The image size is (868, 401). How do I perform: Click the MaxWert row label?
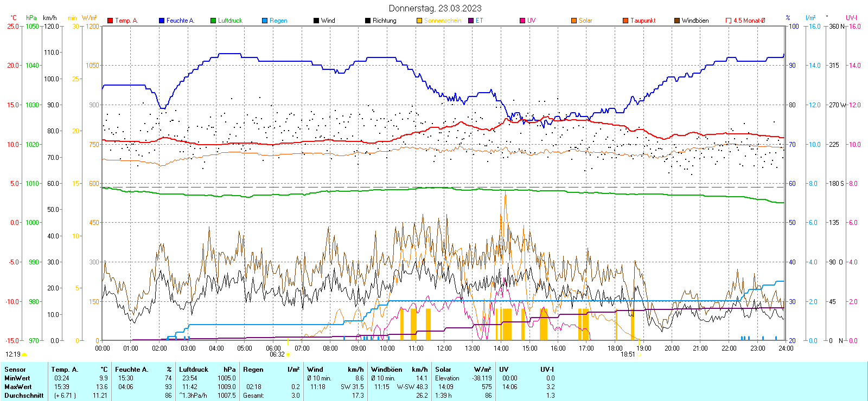pos(18,387)
